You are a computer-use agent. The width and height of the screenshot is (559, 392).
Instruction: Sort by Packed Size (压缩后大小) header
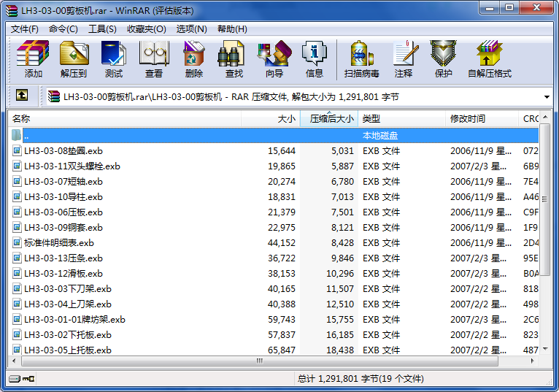pyautogui.click(x=329, y=119)
